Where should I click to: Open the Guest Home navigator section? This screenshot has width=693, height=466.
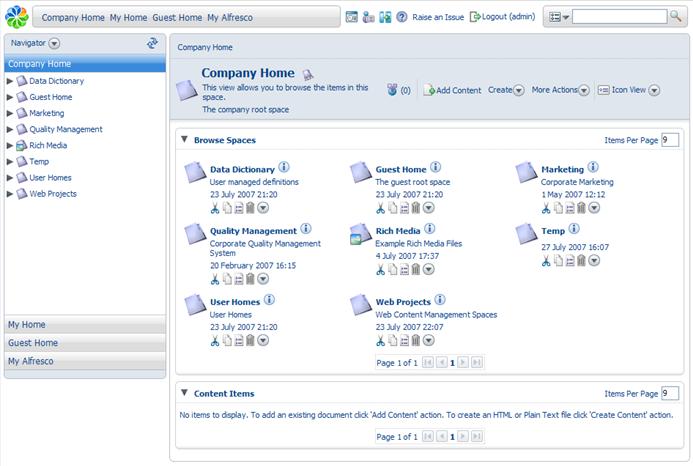click(85, 343)
